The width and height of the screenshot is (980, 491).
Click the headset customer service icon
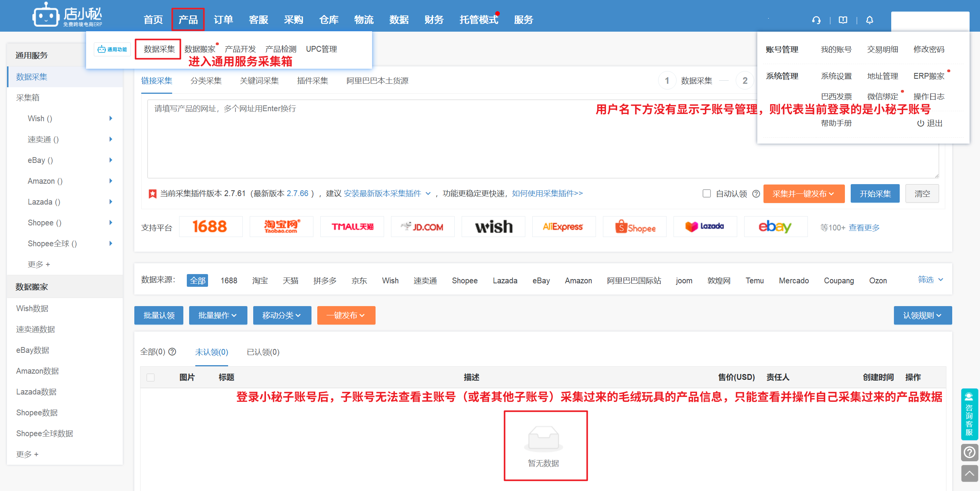(816, 20)
